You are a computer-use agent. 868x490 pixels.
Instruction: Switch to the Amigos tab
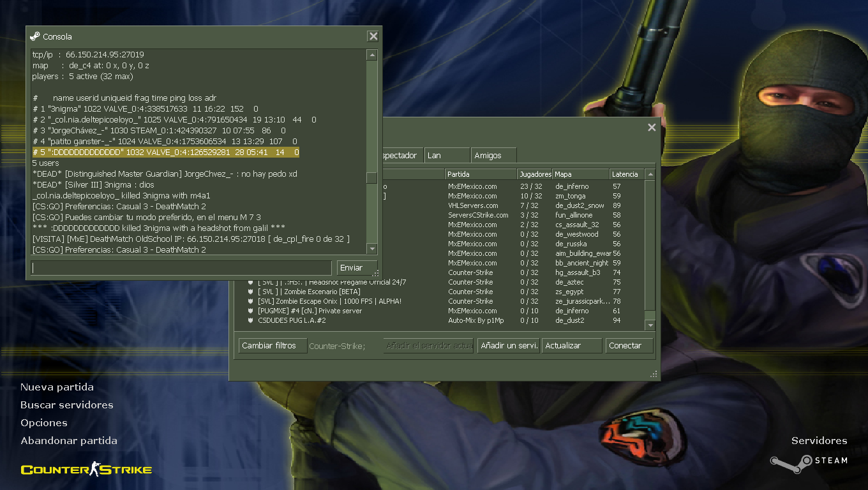(x=494, y=155)
